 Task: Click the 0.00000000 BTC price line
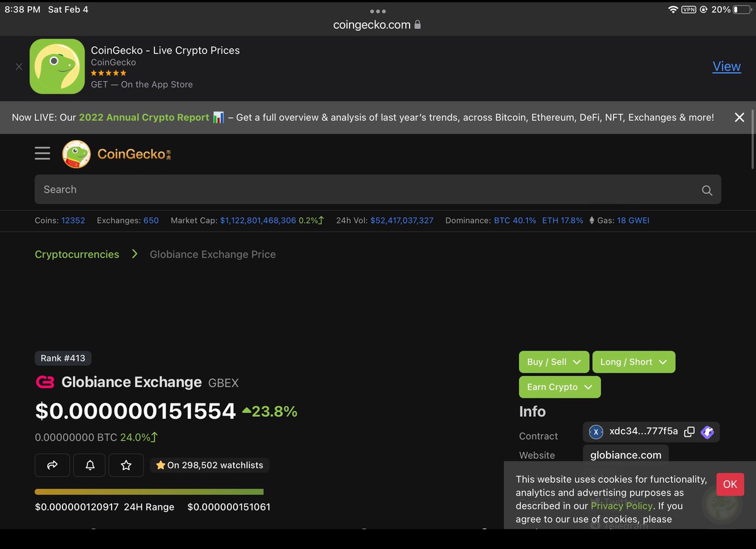coord(96,437)
